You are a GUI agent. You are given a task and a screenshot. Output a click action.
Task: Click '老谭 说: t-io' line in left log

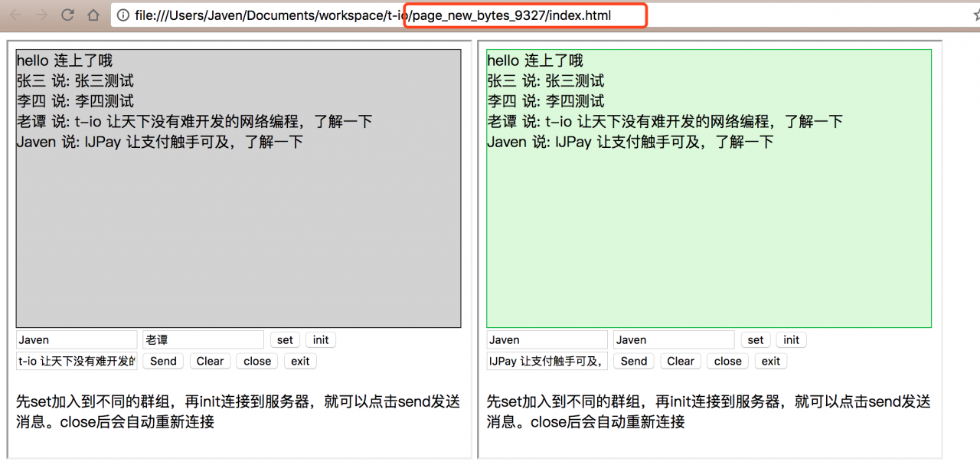click(194, 122)
